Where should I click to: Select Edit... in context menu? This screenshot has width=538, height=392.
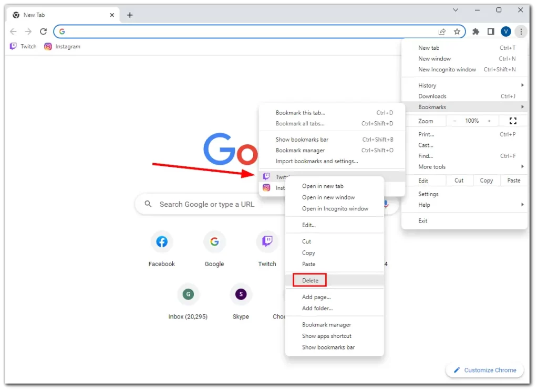click(335, 225)
